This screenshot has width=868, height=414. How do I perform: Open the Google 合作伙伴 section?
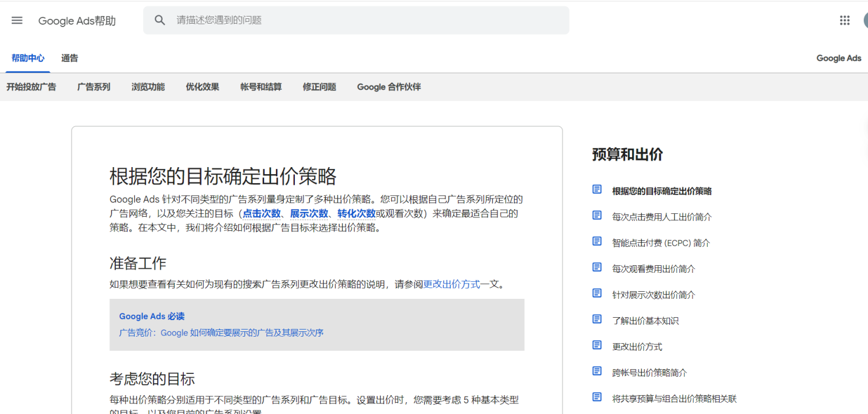point(388,86)
